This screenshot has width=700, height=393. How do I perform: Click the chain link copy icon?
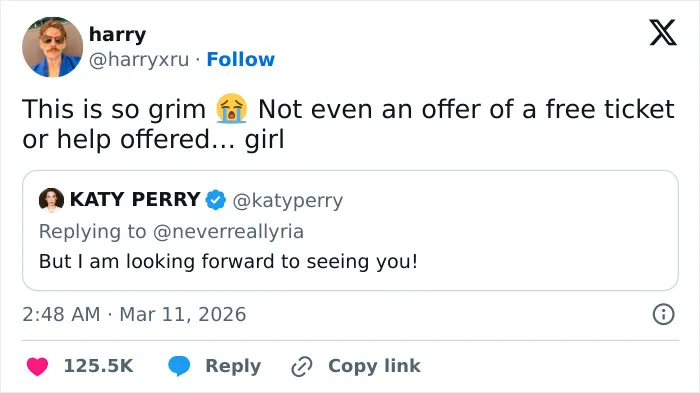point(302,367)
